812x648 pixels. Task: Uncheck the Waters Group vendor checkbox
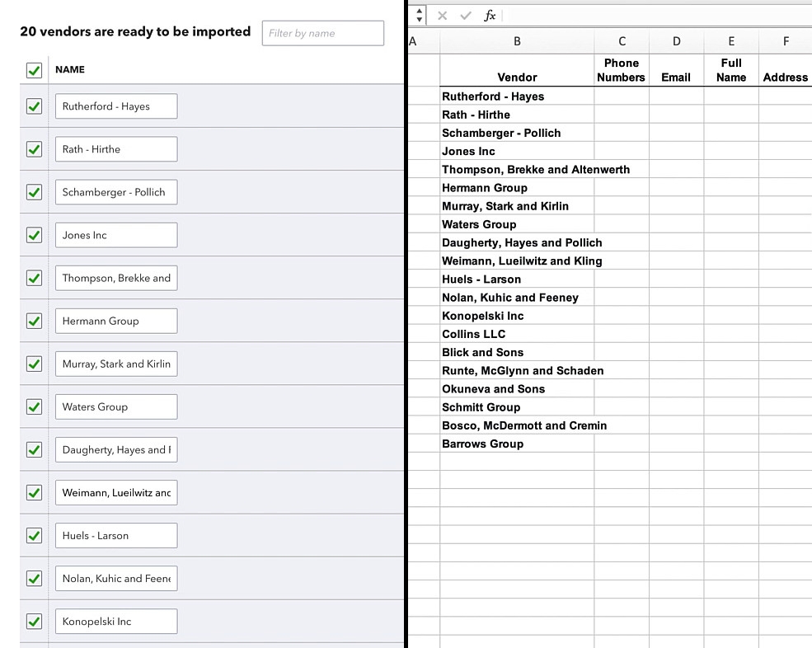pos(34,406)
